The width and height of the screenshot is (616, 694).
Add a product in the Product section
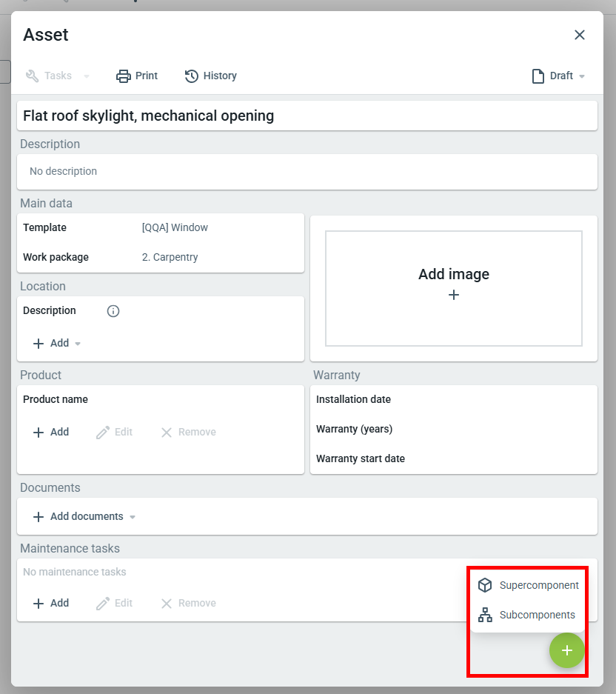pyautogui.click(x=51, y=432)
